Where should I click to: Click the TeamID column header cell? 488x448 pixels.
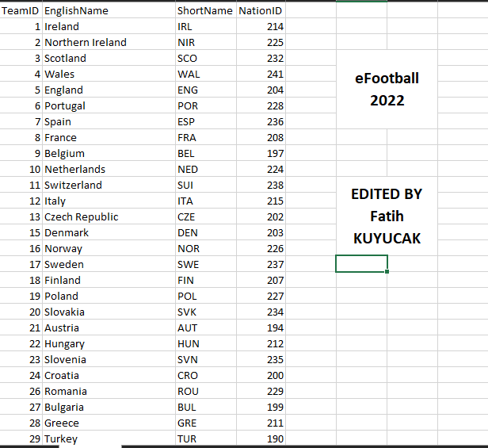21,11
